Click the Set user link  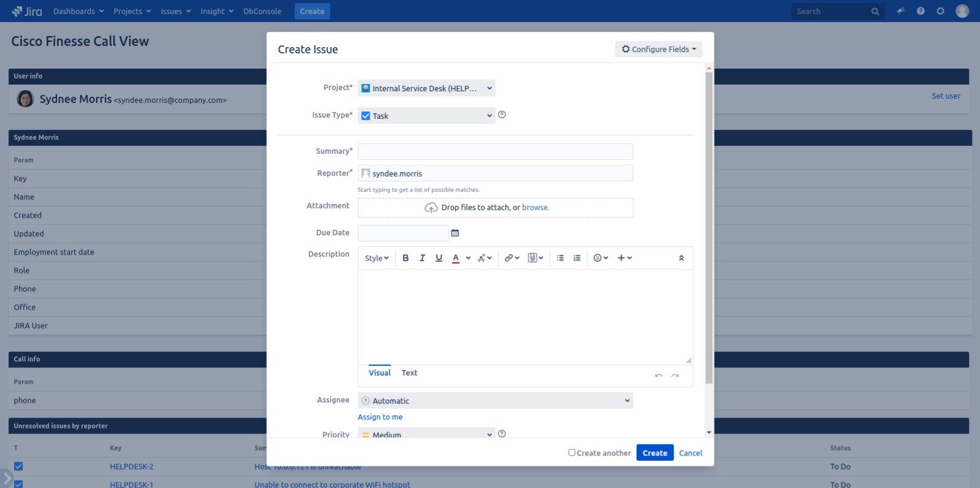point(946,96)
